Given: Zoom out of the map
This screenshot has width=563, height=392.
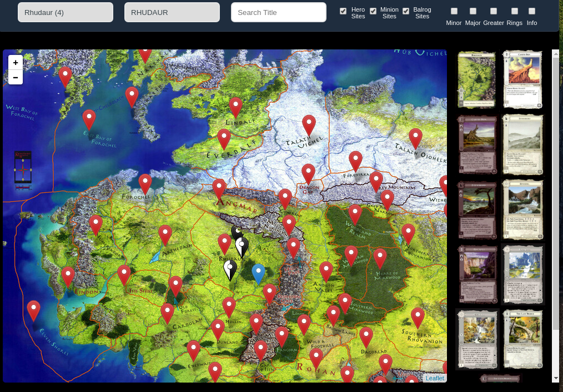Looking at the screenshot, I should click(x=16, y=77).
